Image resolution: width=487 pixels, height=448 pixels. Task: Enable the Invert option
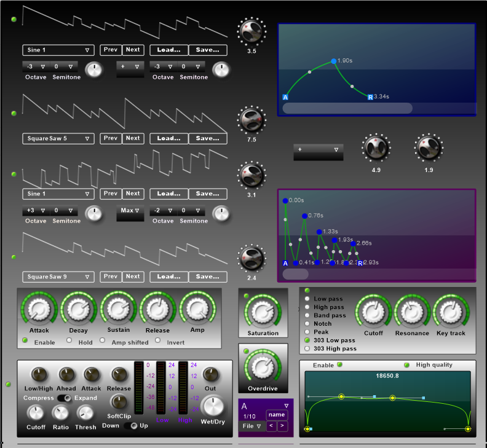[x=158, y=340]
